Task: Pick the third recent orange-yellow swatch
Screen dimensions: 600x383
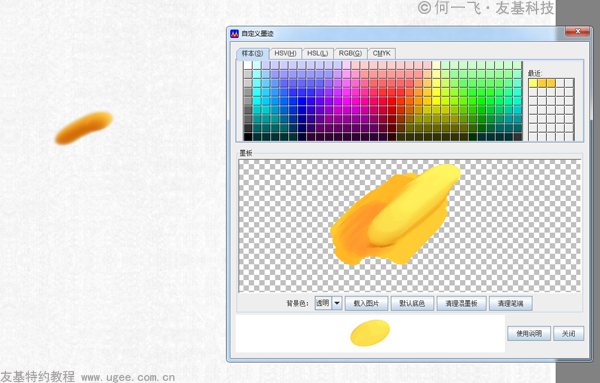Action: [x=551, y=83]
